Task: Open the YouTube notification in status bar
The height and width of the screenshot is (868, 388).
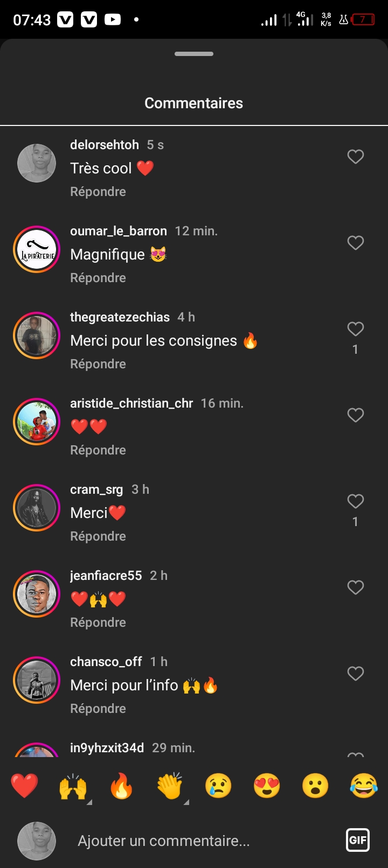Action: pos(113,20)
